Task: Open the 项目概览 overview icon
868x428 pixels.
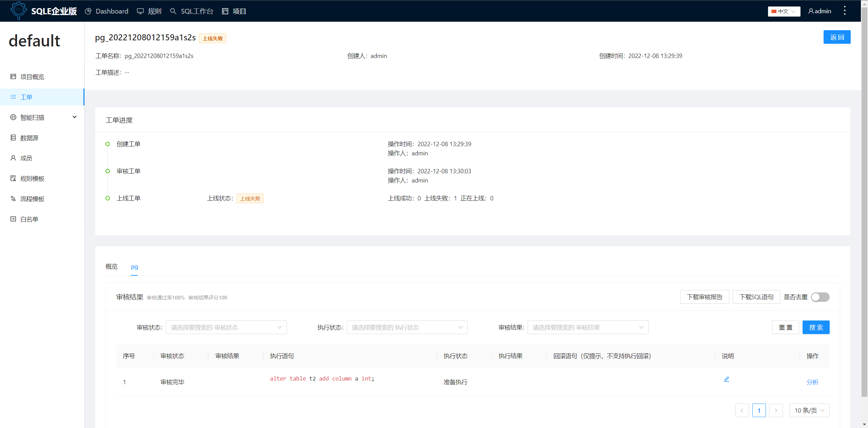Action: coord(13,77)
